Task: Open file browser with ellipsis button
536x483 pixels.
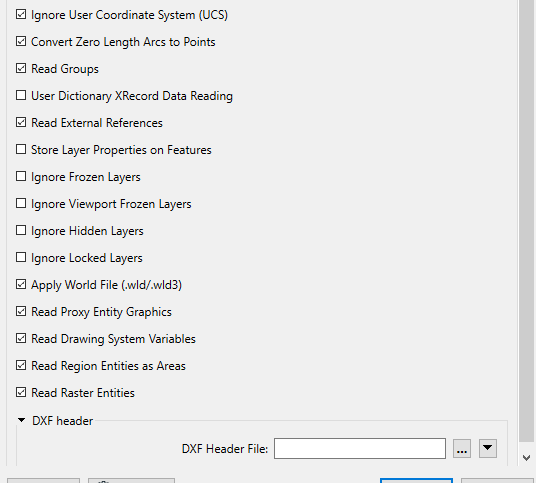Action: point(462,448)
